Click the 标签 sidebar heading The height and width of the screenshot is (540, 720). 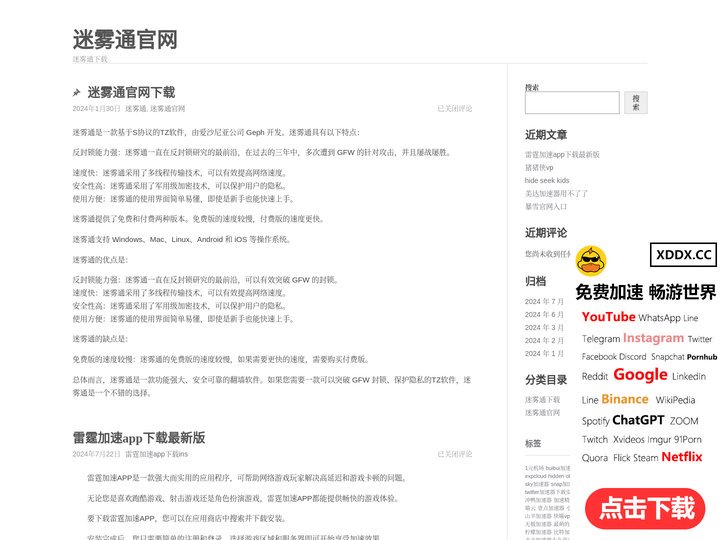[x=533, y=444]
